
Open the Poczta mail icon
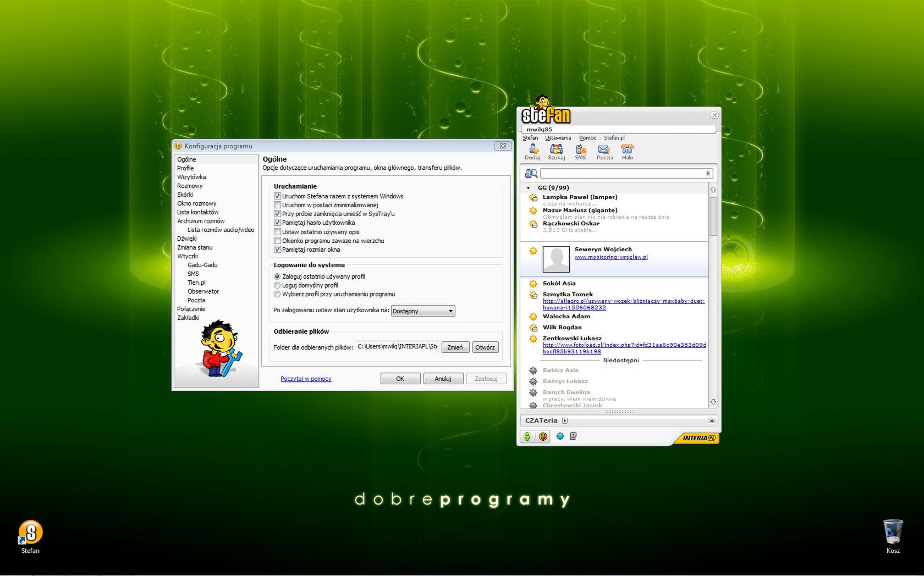(x=604, y=149)
